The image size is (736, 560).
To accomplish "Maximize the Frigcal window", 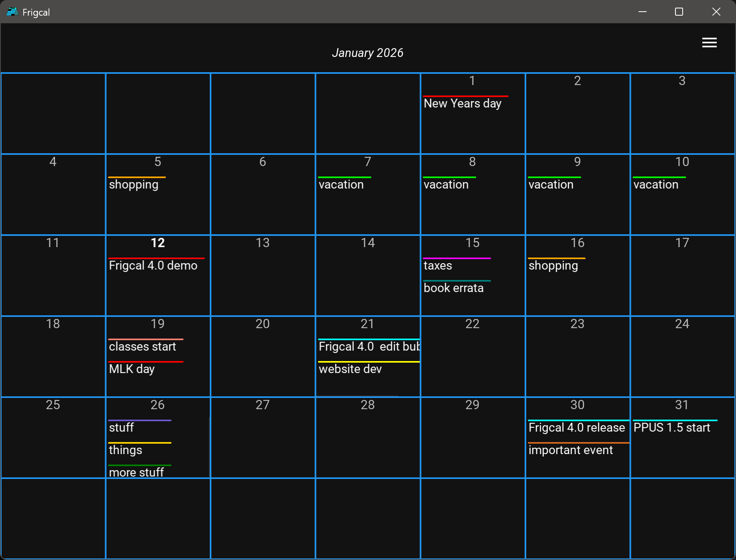I will 679,12.
